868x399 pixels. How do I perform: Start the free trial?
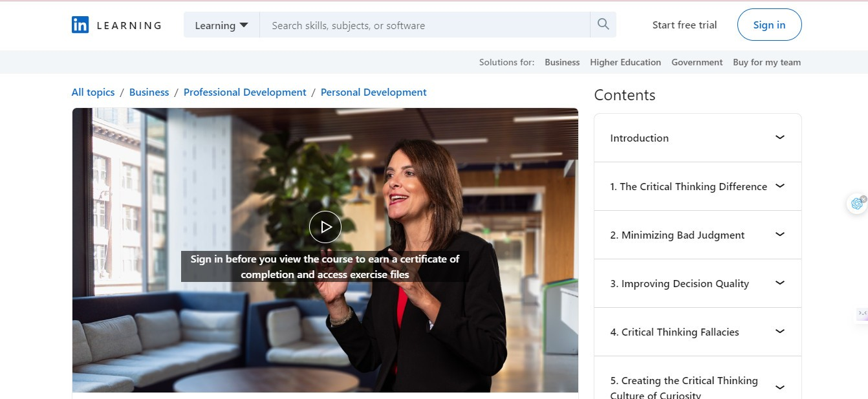point(684,25)
